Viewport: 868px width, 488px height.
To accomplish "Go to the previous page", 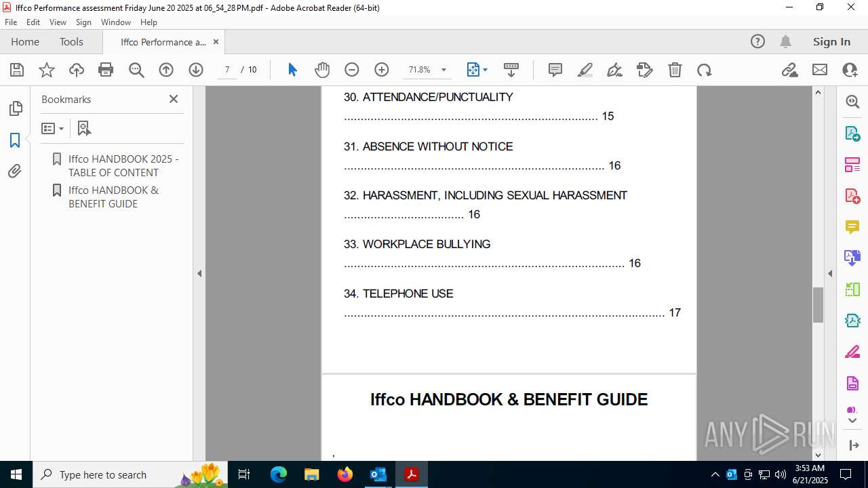I will pyautogui.click(x=166, y=70).
